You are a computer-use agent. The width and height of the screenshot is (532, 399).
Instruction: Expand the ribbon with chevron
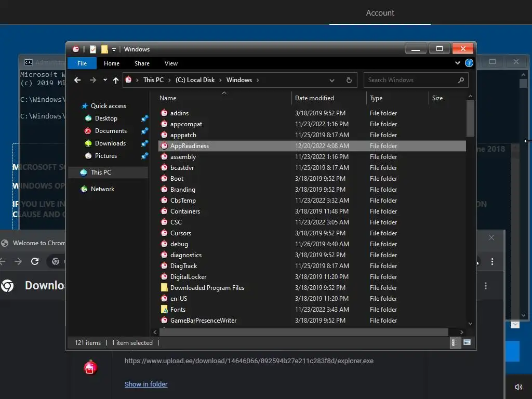pyautogui.click(x=458, y=63)
